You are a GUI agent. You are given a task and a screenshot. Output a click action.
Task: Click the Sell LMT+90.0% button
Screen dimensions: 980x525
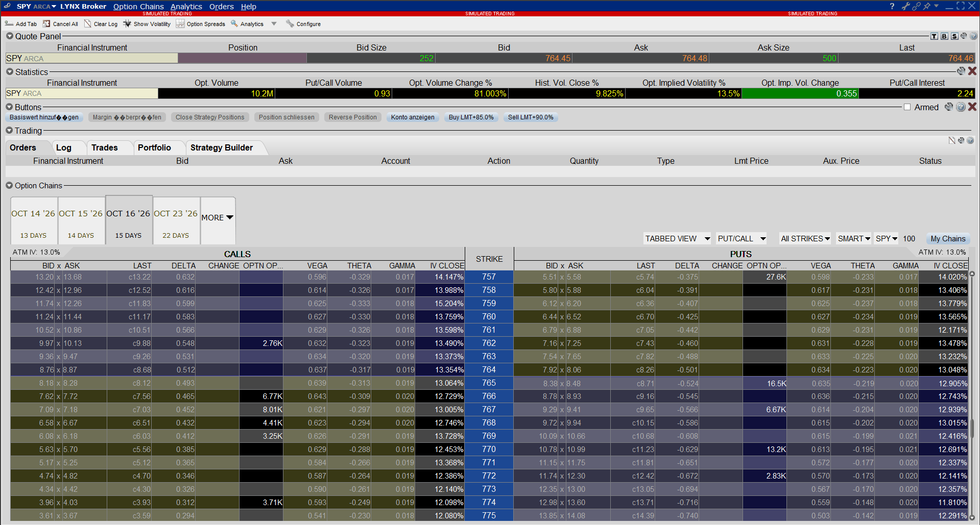pyautogui.click(x=531, y=117)
